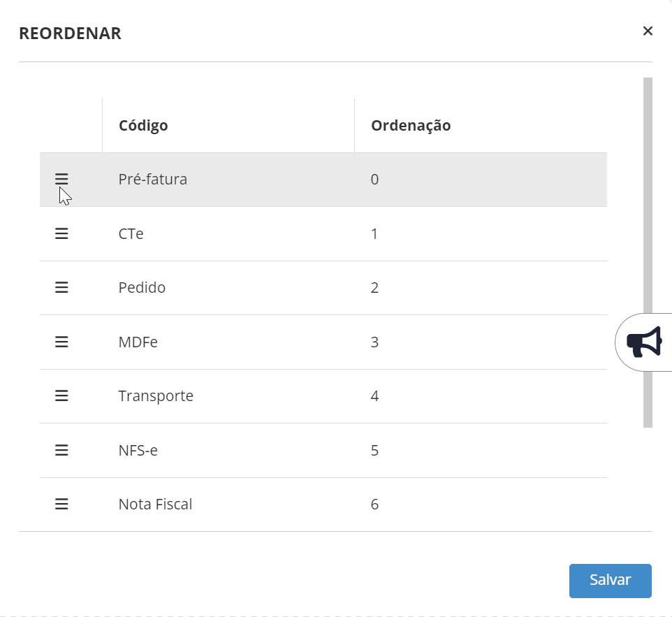Select the Transporte row drag handle

pyautogui.click(x=61, y=395)
